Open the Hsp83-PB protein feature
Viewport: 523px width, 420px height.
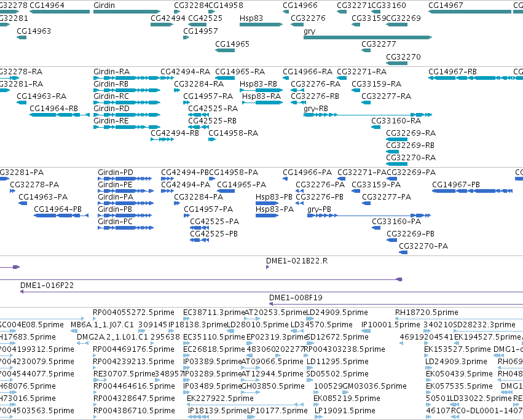tap(267, 203)
